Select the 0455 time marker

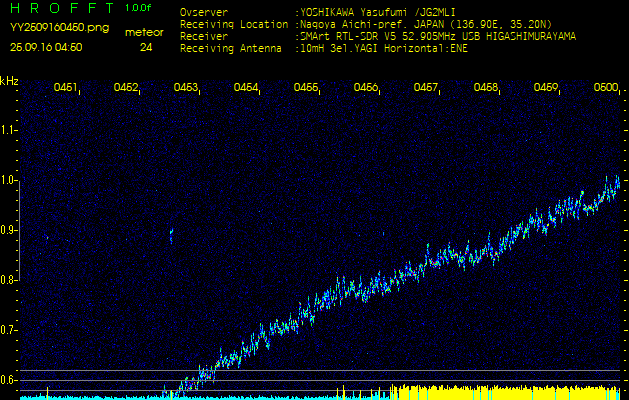(x=306, y=88)
